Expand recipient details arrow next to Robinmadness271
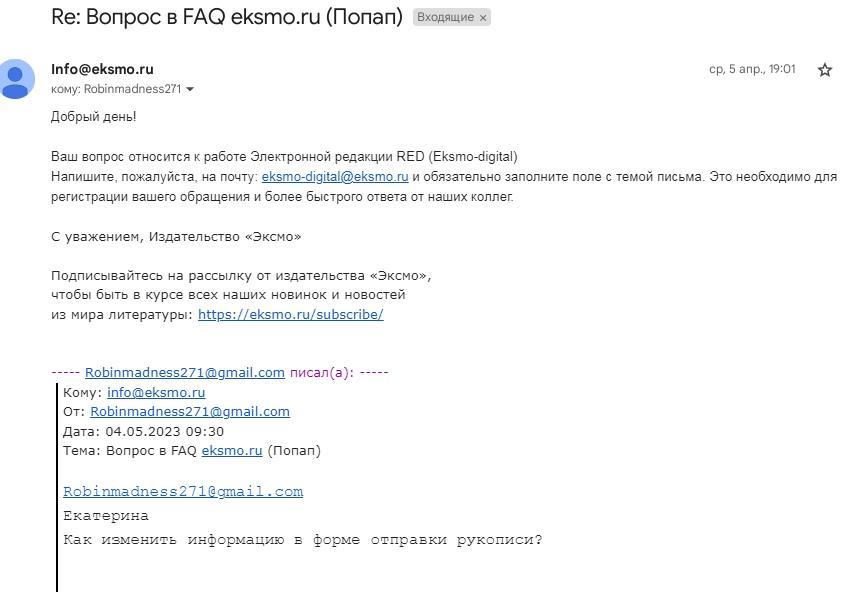Screen dimensions: 857x592 pos(190,89)
